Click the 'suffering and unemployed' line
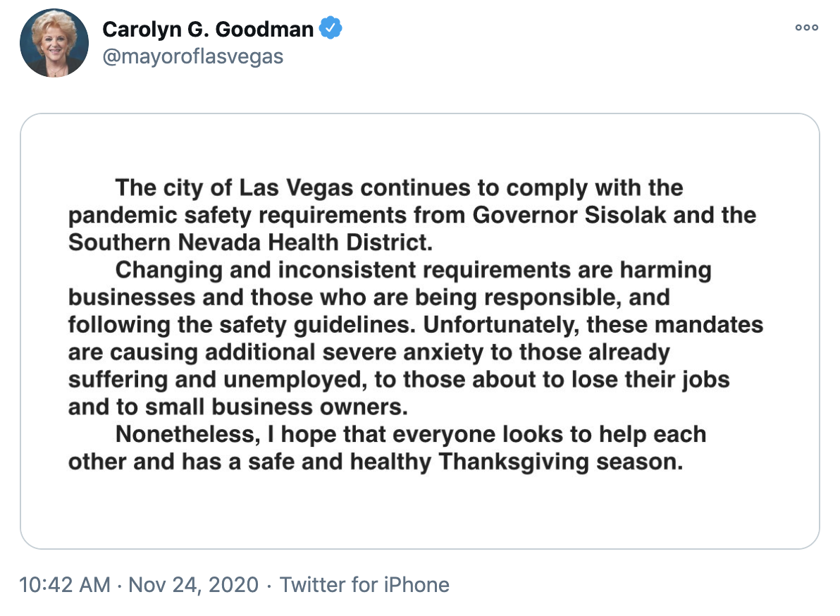The image size is (840, 616). point(399,379)
